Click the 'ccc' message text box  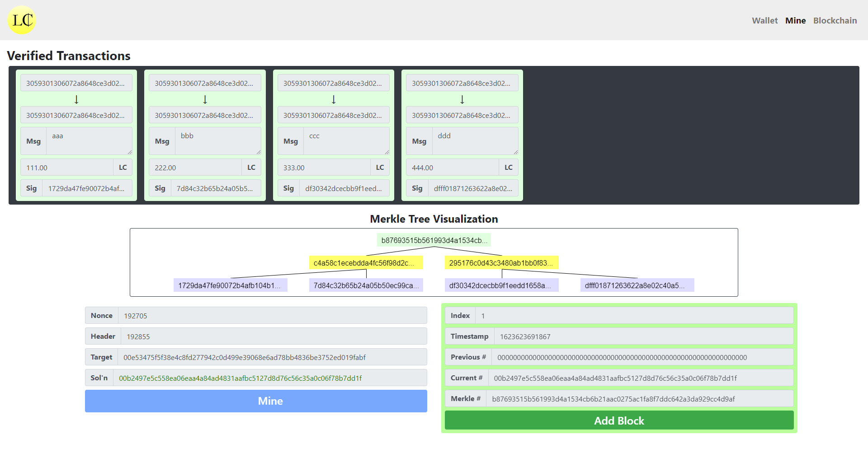pos(347,141)
